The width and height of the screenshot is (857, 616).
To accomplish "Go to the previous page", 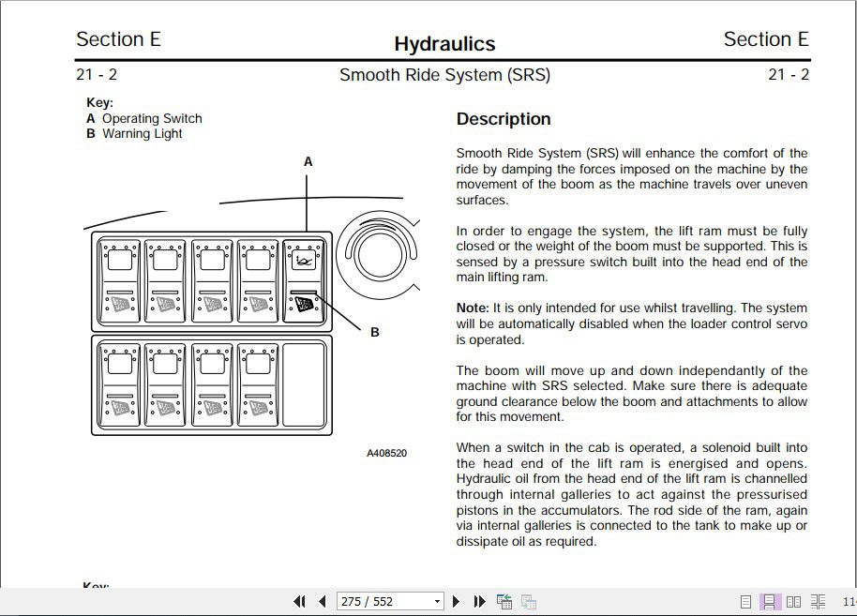I will [323, 602].
